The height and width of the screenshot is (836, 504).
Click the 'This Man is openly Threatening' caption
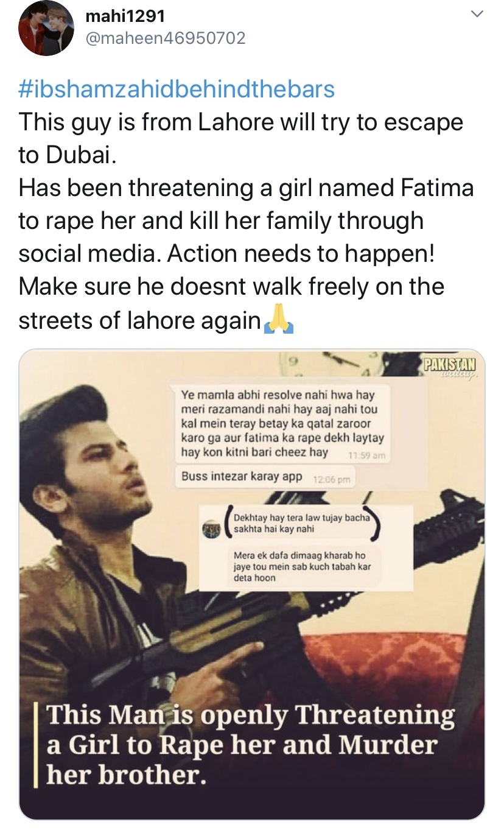point(251,743)
